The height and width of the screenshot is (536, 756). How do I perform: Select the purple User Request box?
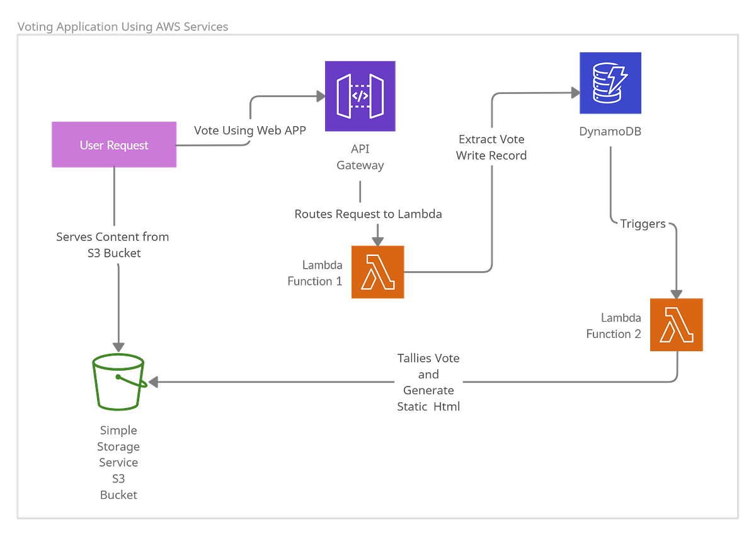[113, 144]
